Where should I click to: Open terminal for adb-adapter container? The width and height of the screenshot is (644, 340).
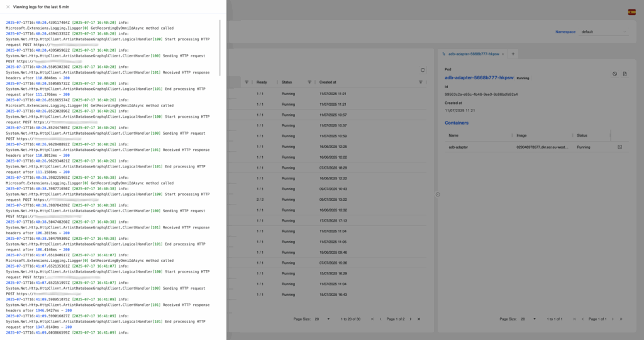(619, 147)
